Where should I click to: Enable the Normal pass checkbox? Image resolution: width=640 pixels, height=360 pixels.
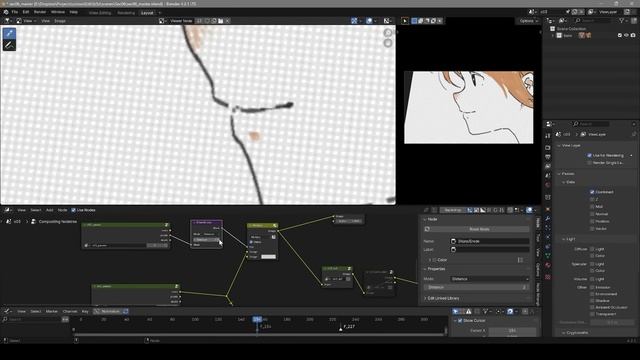point(592,214)
